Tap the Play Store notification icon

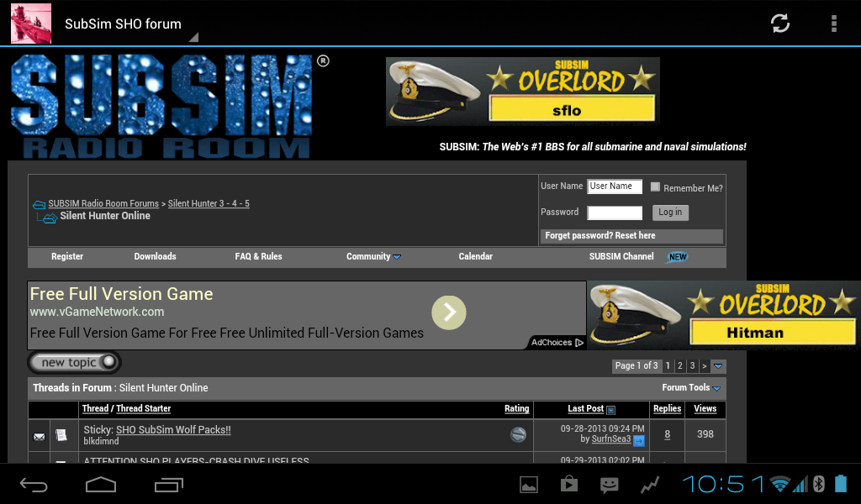click(569, 484)
